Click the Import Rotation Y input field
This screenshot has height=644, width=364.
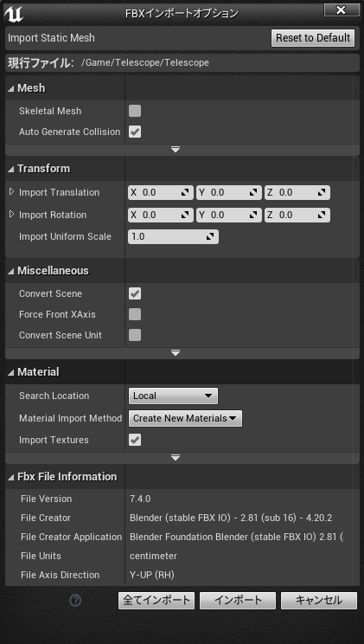[228, 215]
